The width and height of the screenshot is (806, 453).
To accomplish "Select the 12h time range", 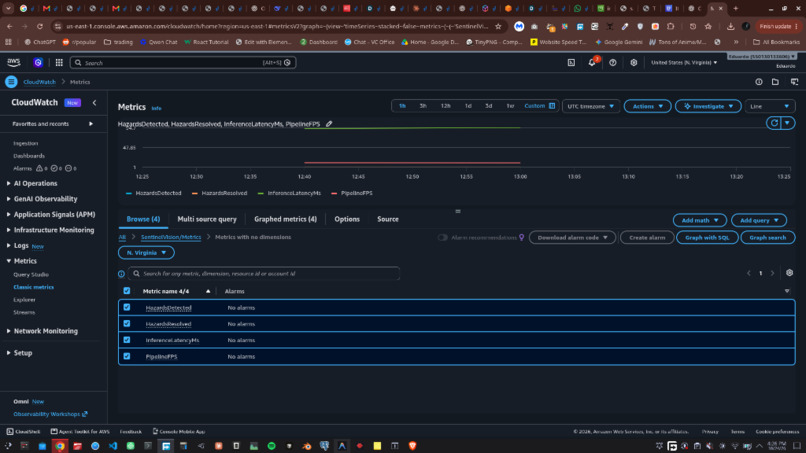I will tap(445, 106).
